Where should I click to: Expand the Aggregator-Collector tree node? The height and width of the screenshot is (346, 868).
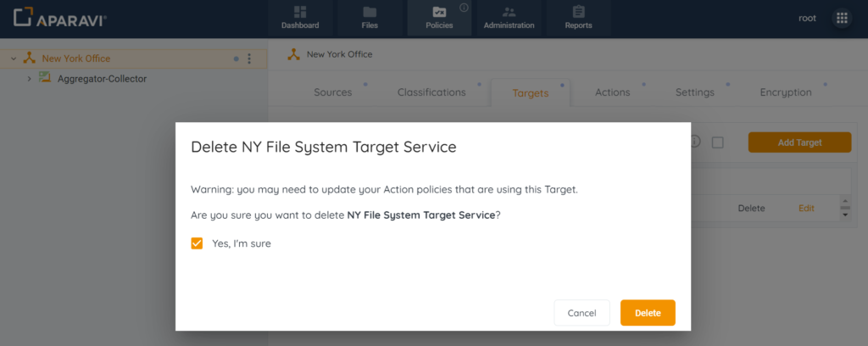[29, 79]
